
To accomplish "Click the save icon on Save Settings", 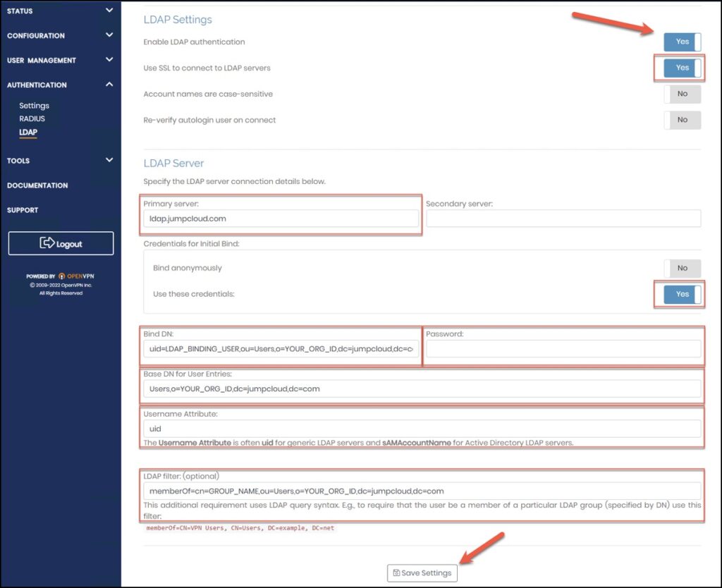I will (x=397, y=573).
